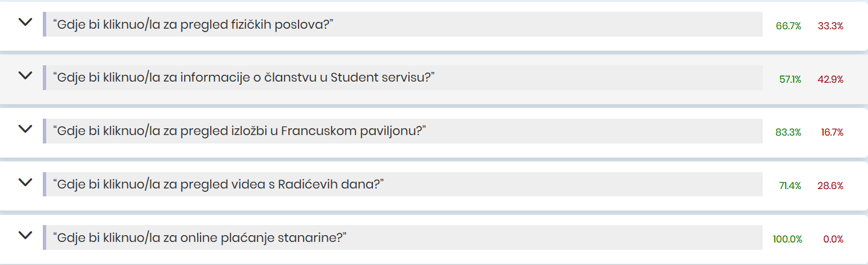Click the red 0.0% failure rate
Viewport: 868px width, 265px height.
833,239
